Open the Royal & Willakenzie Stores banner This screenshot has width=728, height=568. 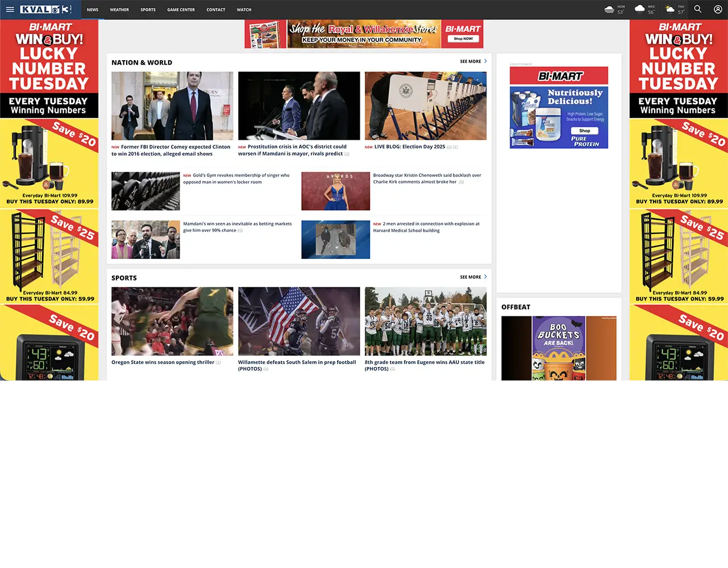point(364,34)
